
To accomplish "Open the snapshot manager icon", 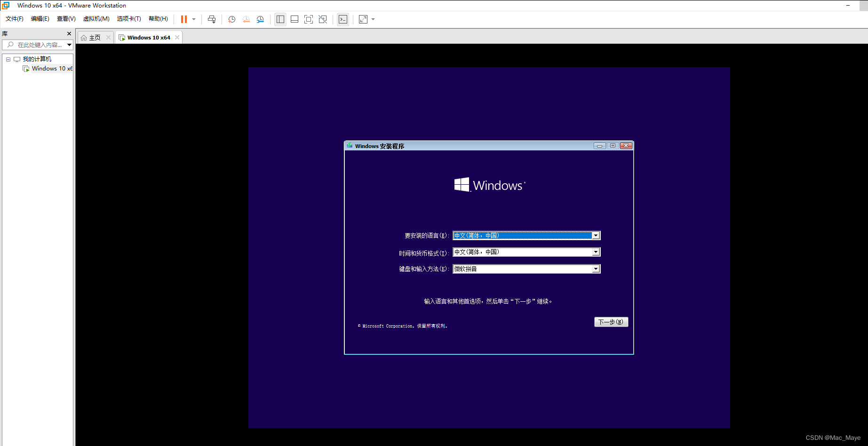I will [260, 19].
